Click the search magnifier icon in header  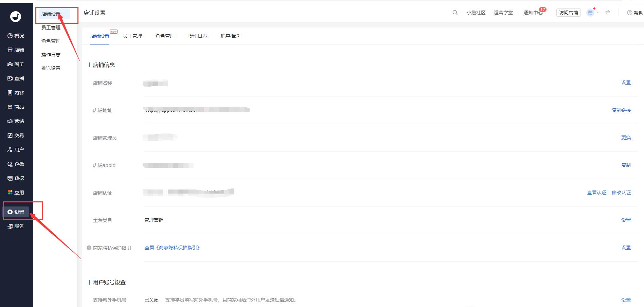tap(455, 13)
